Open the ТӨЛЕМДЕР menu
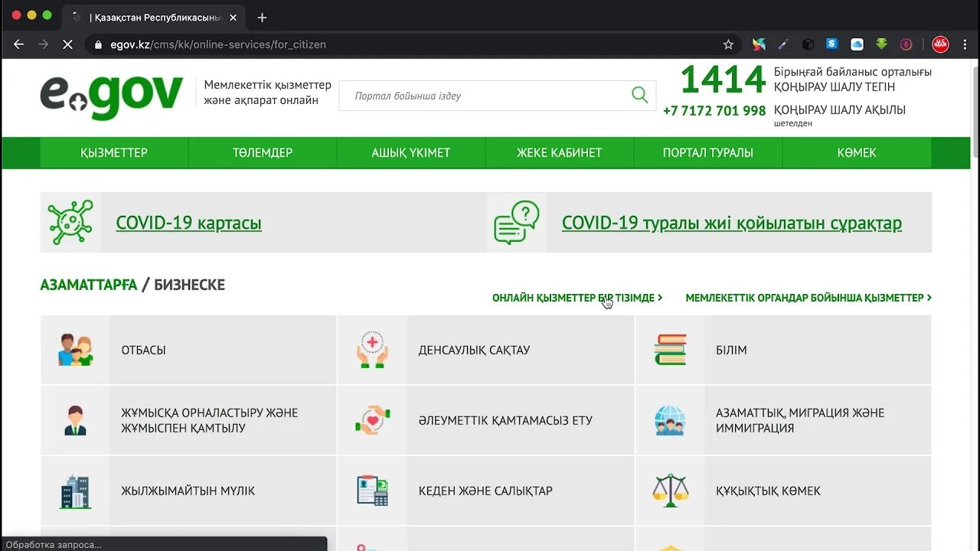The image size is (980, 551). tap(263, 152)
